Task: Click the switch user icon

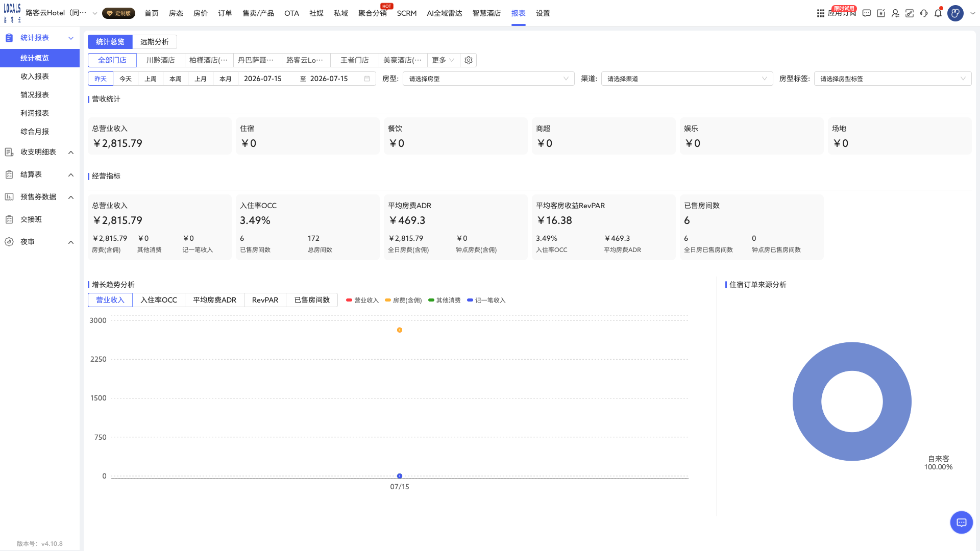Action: tap(895, 13)
